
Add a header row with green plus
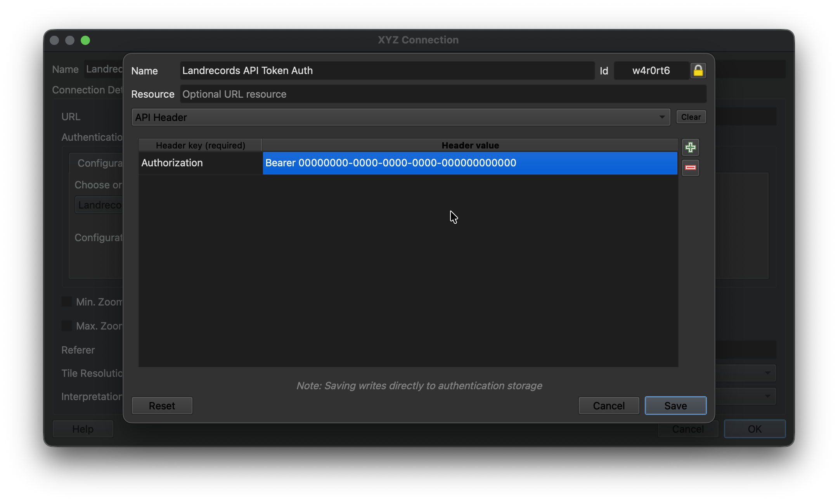pos(690,147)
